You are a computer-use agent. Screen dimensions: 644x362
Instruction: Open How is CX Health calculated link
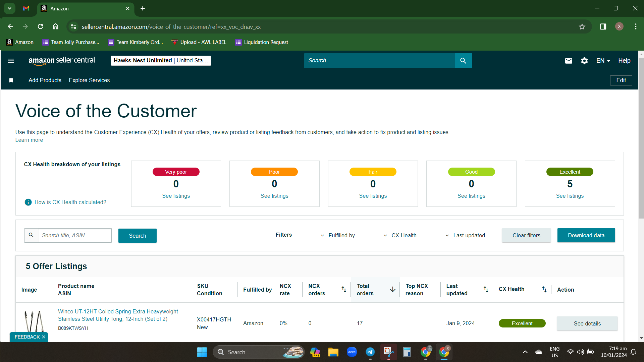70,202
